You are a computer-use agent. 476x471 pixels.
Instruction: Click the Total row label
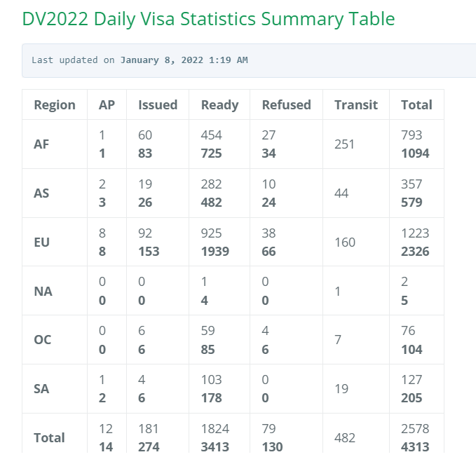coord(49,438)
